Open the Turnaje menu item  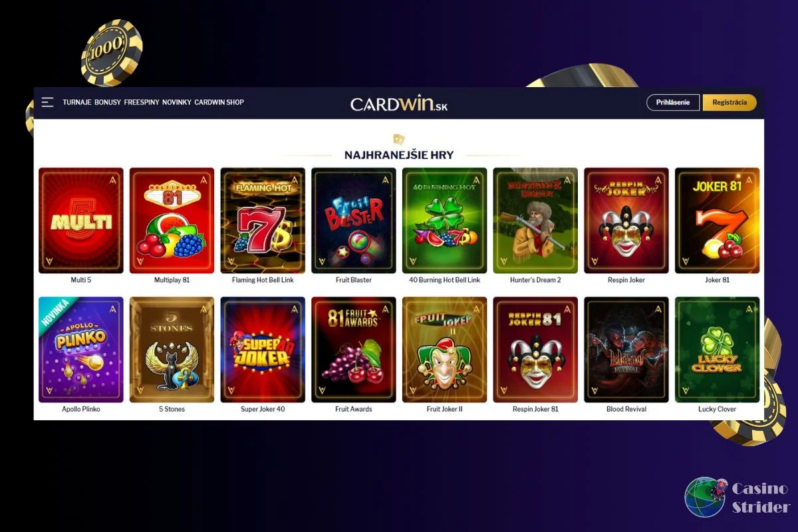(x=77, y=102)
